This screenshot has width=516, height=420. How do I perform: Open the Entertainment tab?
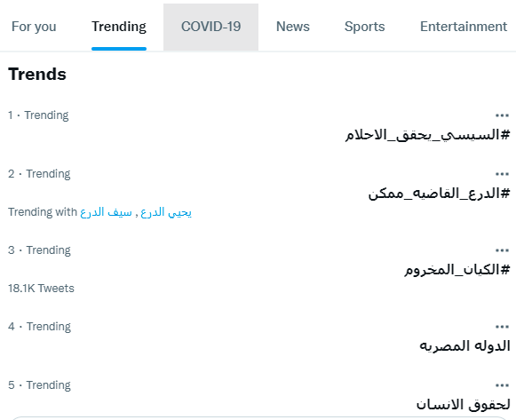coord(464,27)
